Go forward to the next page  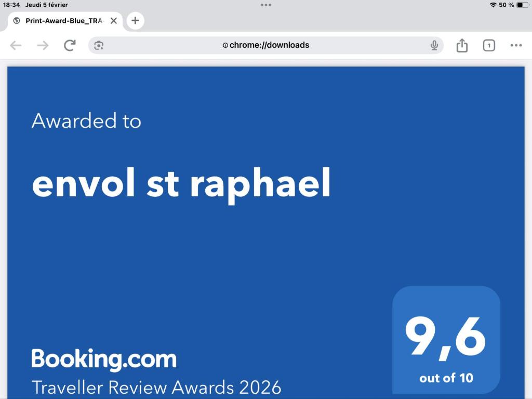(43, 45)
